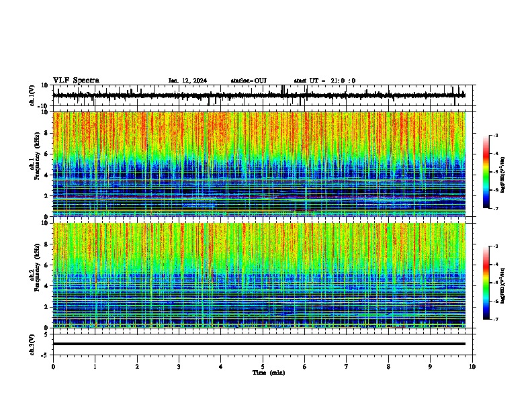Screen dimensions: 532x411
Task: Click the "4" tick on the Time axis
Action: 221,367
